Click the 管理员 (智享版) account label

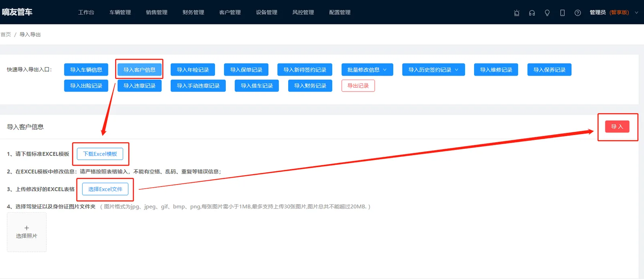click(x=609, y=12)
